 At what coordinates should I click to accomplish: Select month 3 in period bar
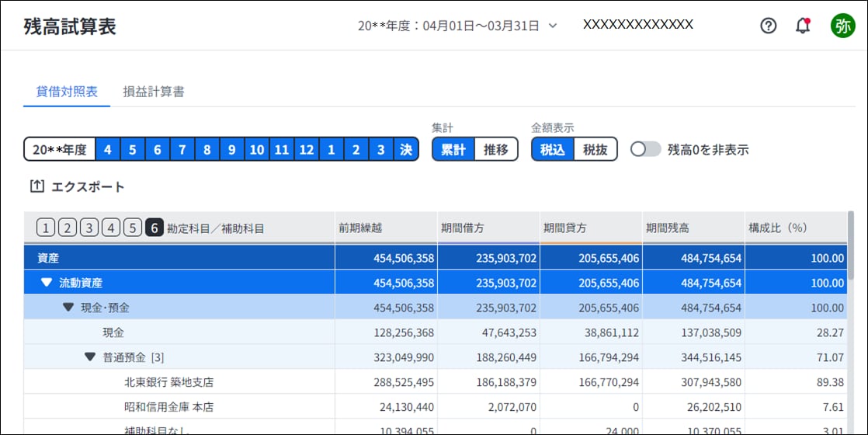click(x=381, y=150)
